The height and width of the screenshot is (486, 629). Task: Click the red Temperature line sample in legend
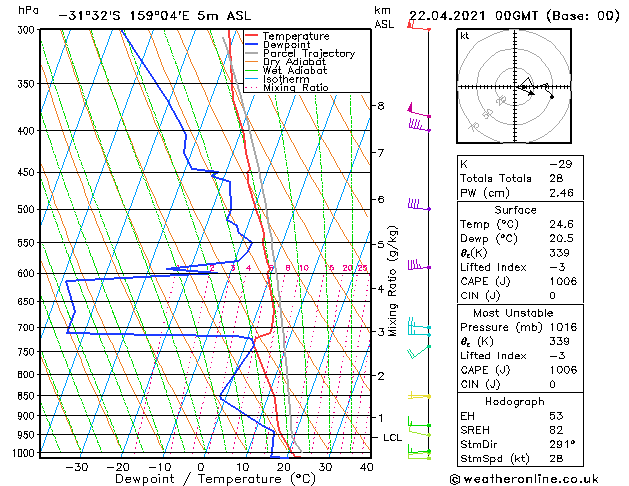(x=252, y=36)
